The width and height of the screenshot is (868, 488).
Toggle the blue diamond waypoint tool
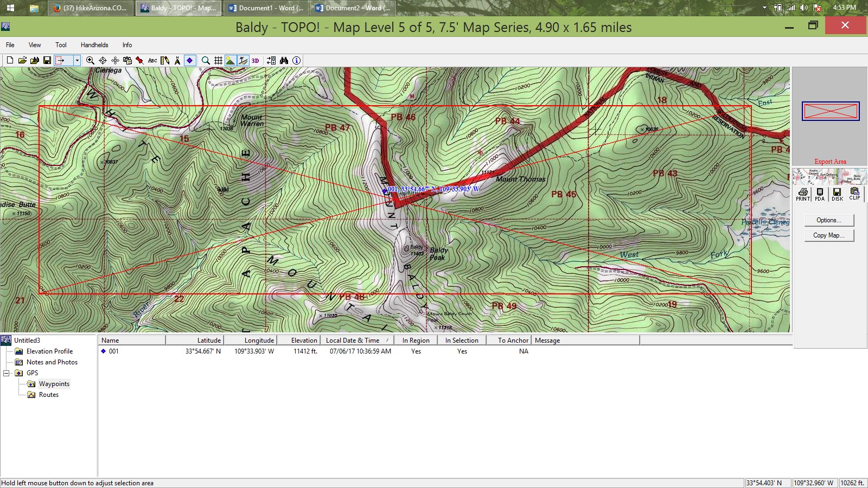[190, 61]
